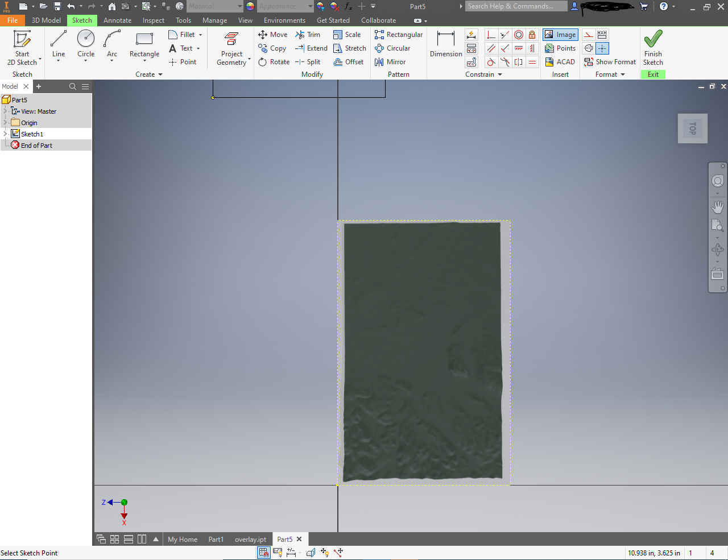This screenshot has width=728, height=560.
Task: Click the Automatic Dimensions and Constraints icon
Action: [x=471, y=35]
